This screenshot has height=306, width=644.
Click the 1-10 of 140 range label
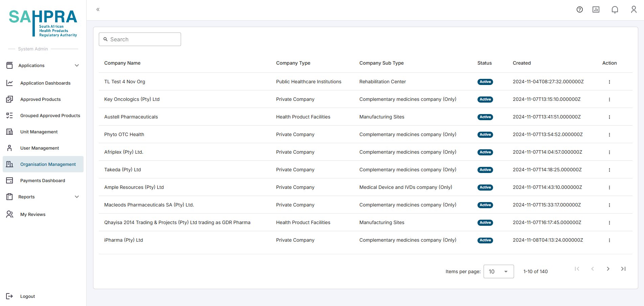[x=535, y=271]
